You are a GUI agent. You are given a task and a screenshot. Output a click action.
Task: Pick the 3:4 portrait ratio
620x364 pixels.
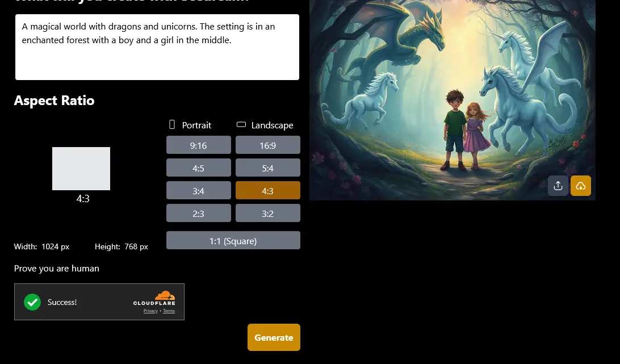tap(199, 191)
